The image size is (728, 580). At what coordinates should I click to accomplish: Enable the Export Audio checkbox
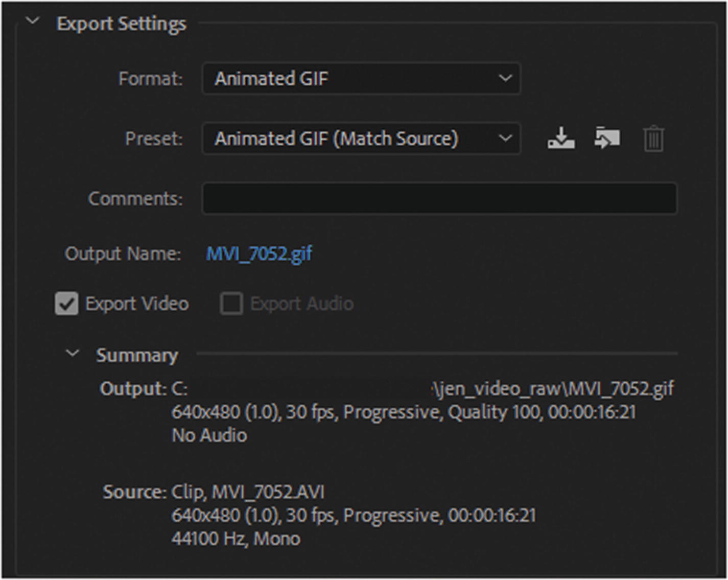(x=231, y=304)
